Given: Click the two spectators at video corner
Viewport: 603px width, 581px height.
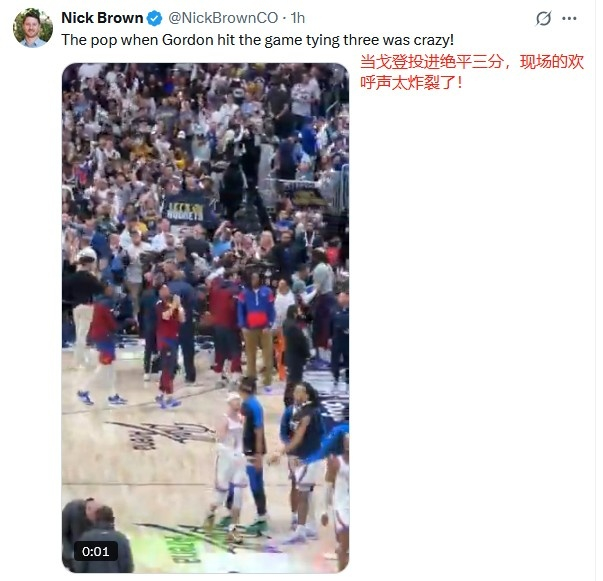Looking at the screenshot, I should tap(98, 535).
